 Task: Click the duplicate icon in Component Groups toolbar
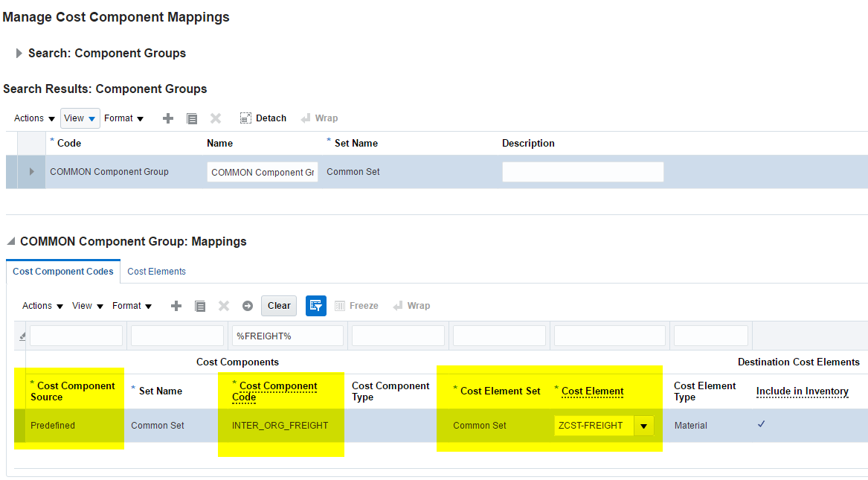192,118
